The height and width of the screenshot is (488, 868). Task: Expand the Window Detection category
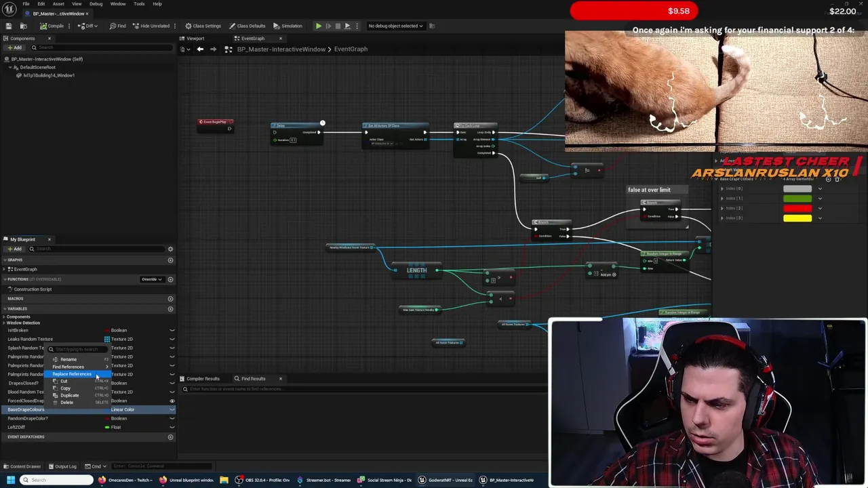click(5, 323)
